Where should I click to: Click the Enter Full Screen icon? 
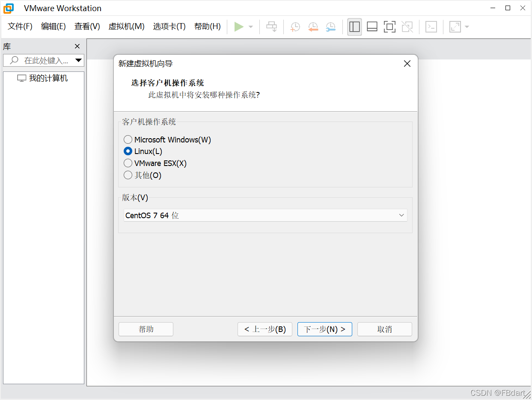point(389,27)
